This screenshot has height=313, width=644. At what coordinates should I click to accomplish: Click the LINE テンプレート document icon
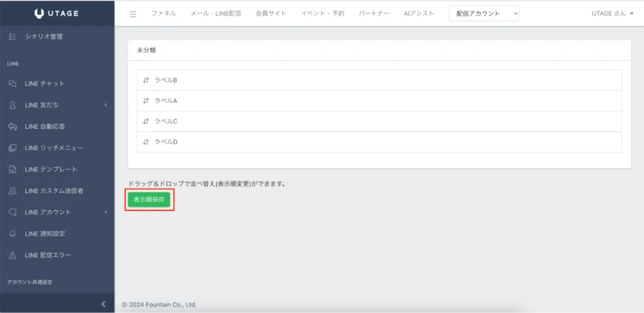pyautogui.click(x=13, y=169)
